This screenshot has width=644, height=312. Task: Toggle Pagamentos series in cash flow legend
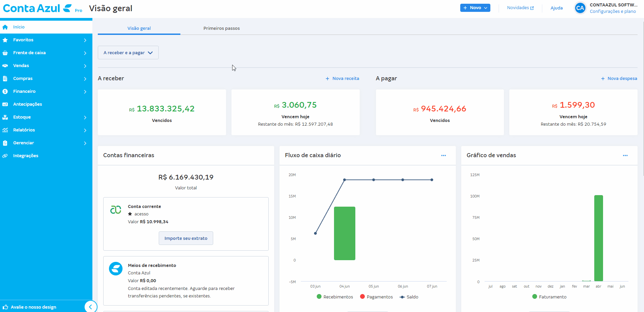[x=376, y=297]
